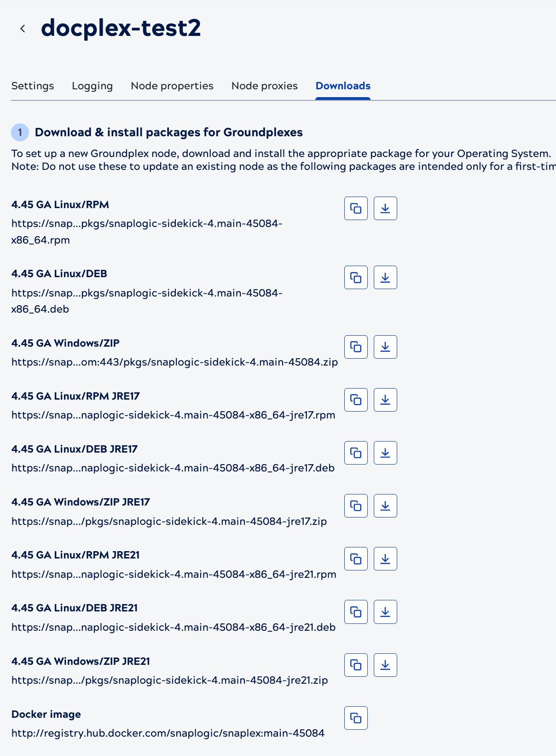Download the Windows/ZIP JRE21 package

pos(385,665)
